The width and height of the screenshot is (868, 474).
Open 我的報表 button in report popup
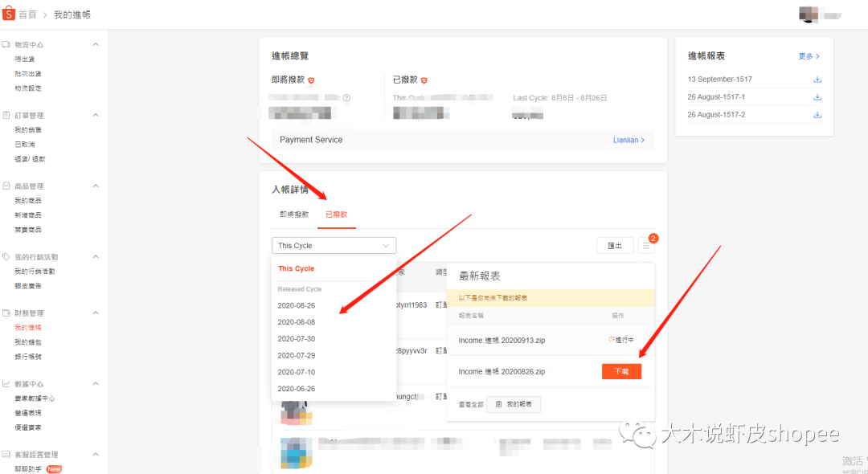point(514,404)
